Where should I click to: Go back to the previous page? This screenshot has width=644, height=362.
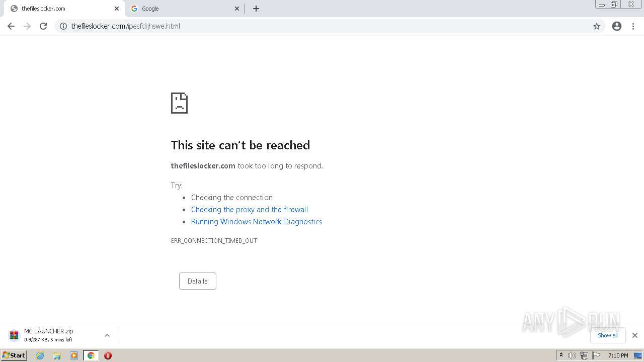[x=11, y=26]
